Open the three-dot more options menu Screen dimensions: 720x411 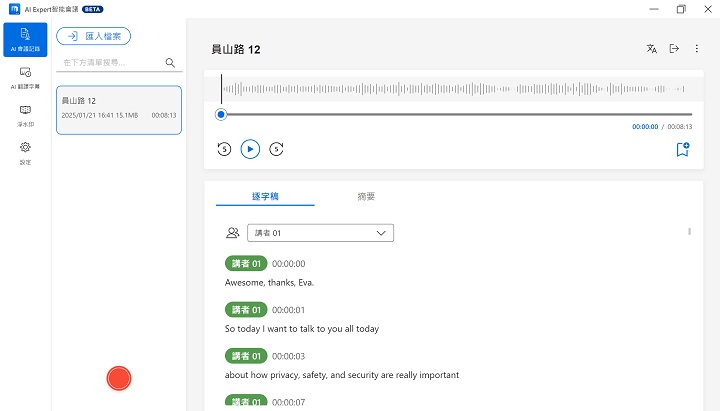tap(697, 49)
